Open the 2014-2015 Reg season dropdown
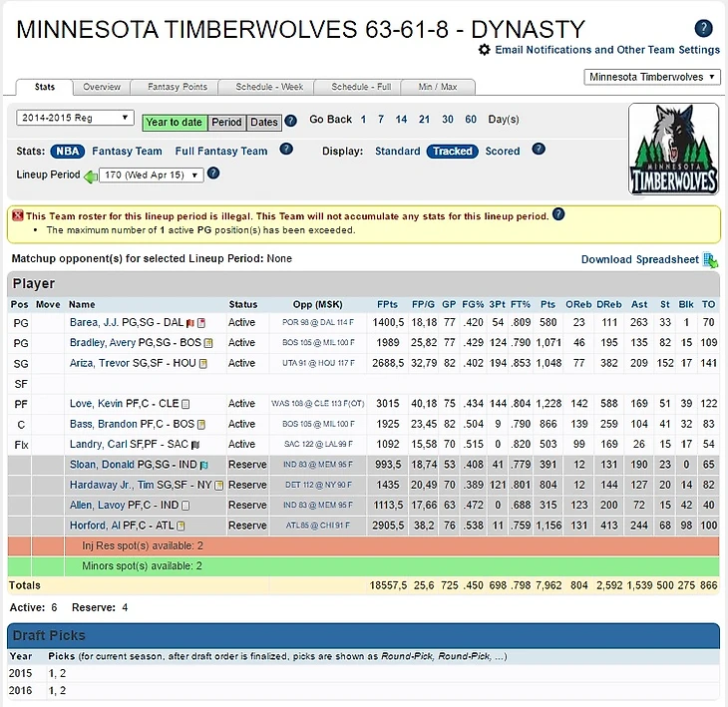Viewport: 728px width, 707px height. 75,118
